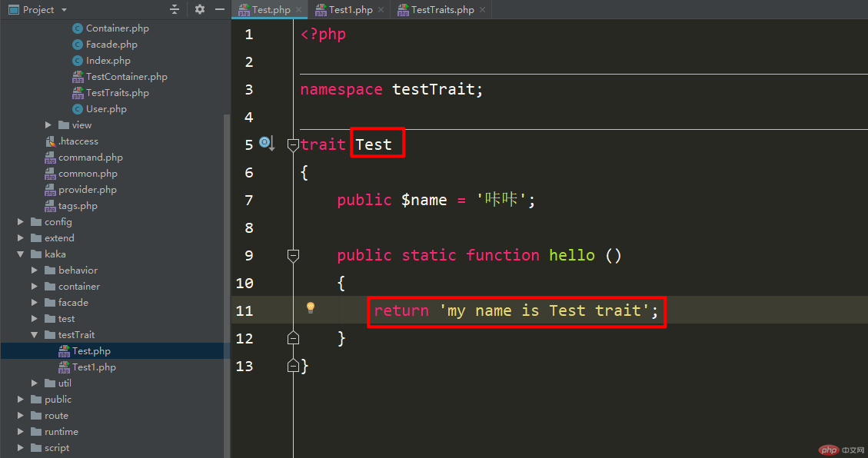This screenshot has width=868, height=458.
Task: Expand the behavior folder
Action: [x=35, y=270]
